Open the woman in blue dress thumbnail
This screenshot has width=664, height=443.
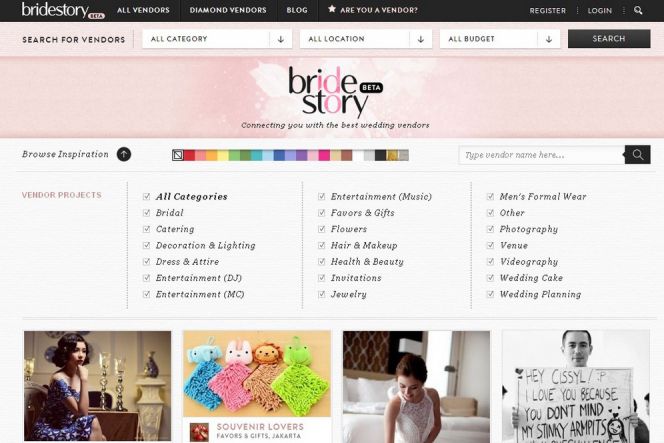97,386
